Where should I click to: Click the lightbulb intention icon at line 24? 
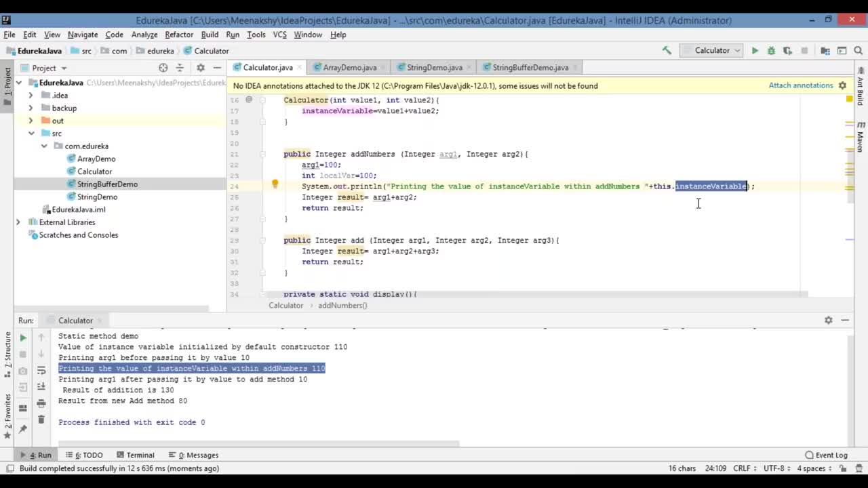(x=275, y=184)
